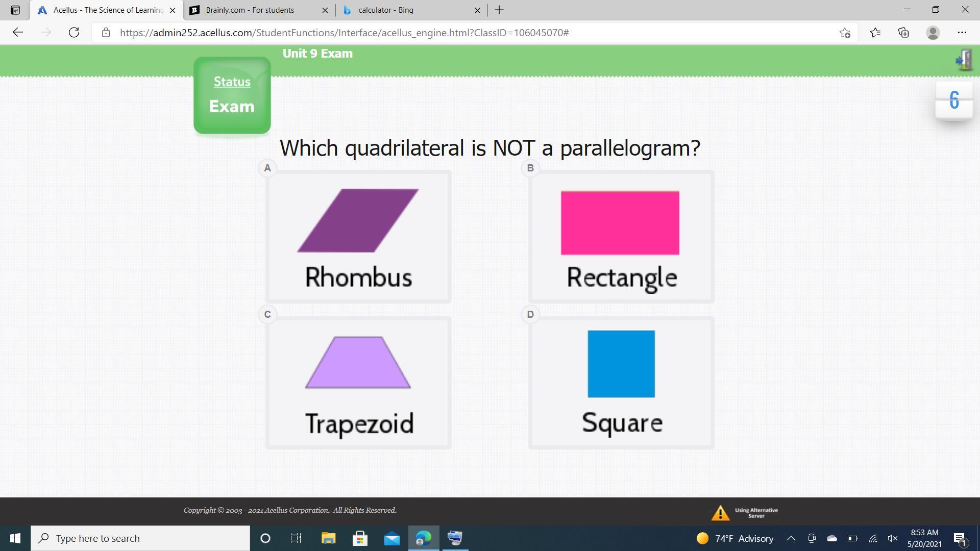Open File Explorer from taskbar

[328, 538]
